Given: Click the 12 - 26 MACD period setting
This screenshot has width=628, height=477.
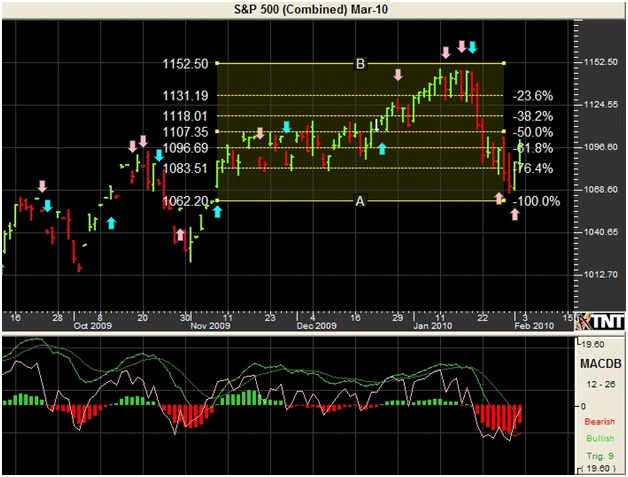Looking at the screenshot, I should 601,384.
